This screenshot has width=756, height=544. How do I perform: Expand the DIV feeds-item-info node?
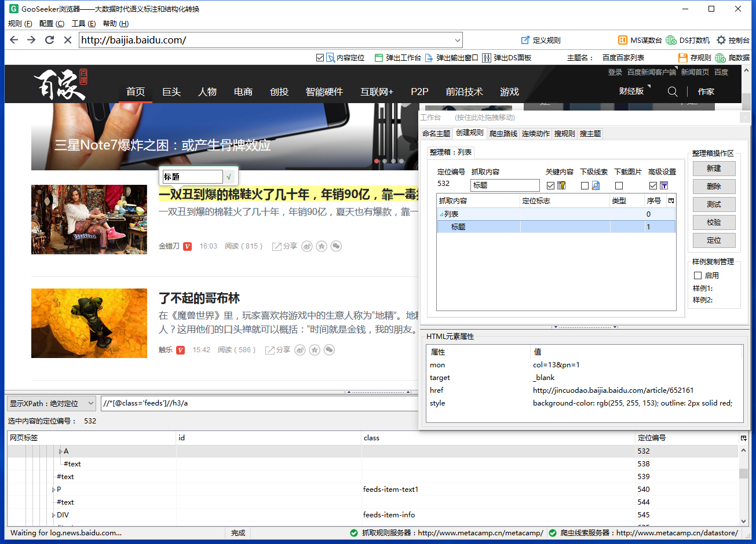53,515
